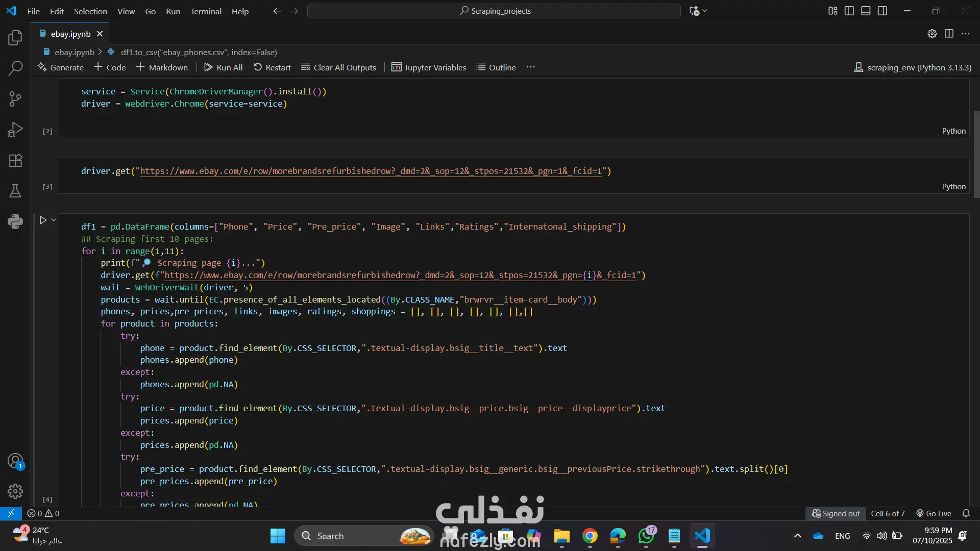The height and width of the screenshot is (551, 980).
Task: Select scraping_env Python kernel picker
Action: (x=913, y=67)
